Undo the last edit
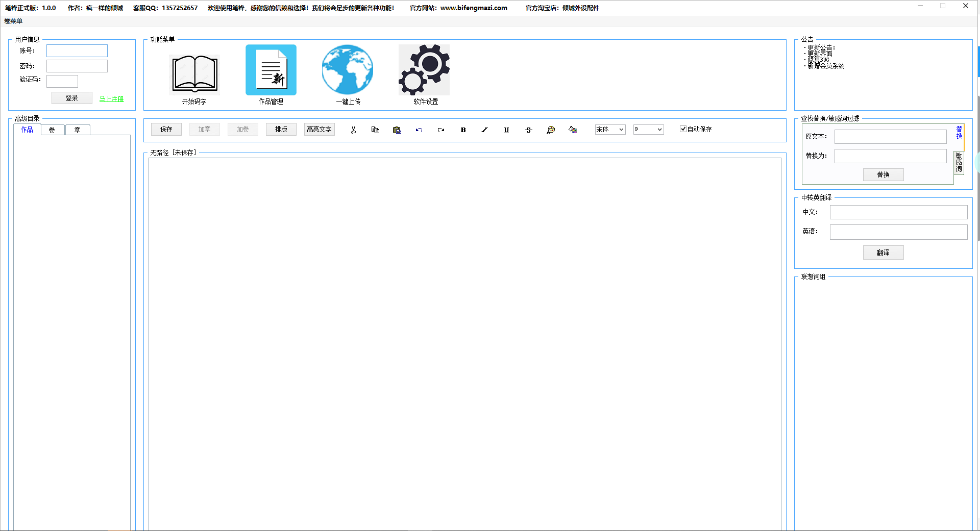This screenshot has width=980, height=531. (419, 130)
